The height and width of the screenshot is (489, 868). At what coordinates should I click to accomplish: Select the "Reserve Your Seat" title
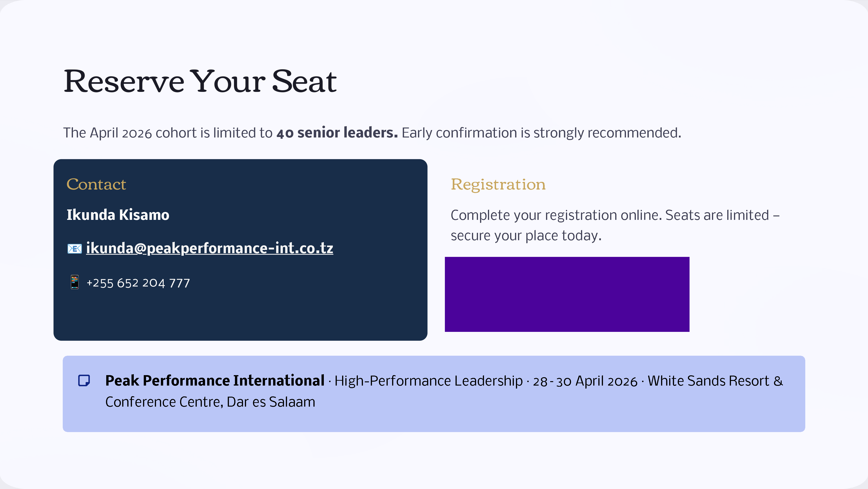tap(200, 81)
